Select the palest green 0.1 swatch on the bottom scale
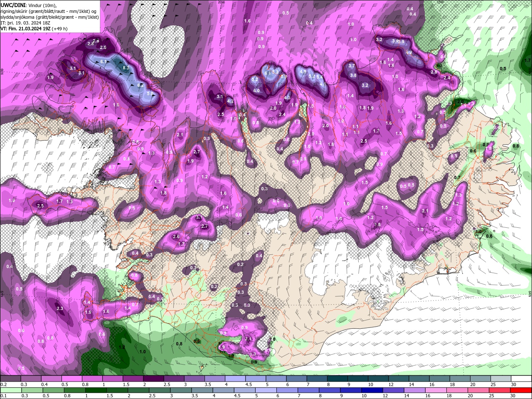 [x=11, y=390]
